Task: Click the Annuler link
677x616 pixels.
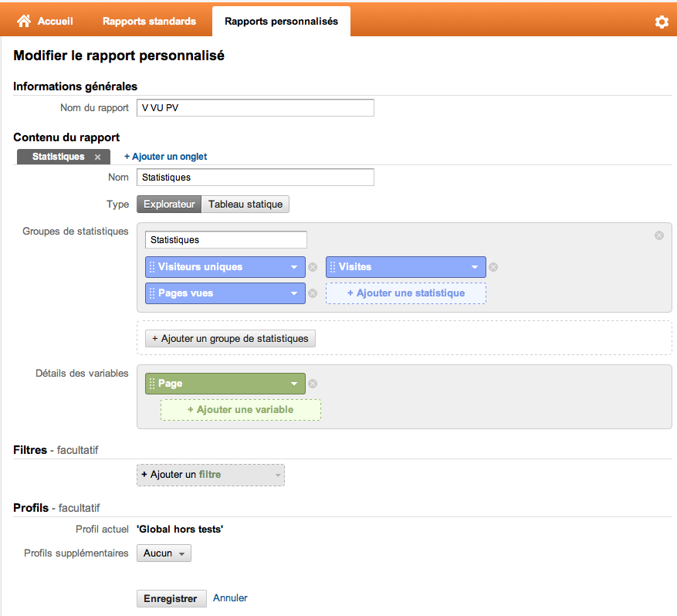Action: tap(230, 598)
